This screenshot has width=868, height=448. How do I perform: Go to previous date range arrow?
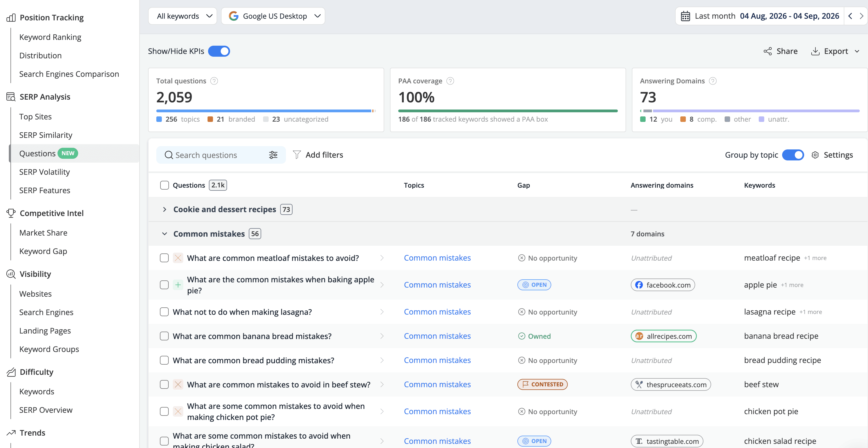pos(850,16)
